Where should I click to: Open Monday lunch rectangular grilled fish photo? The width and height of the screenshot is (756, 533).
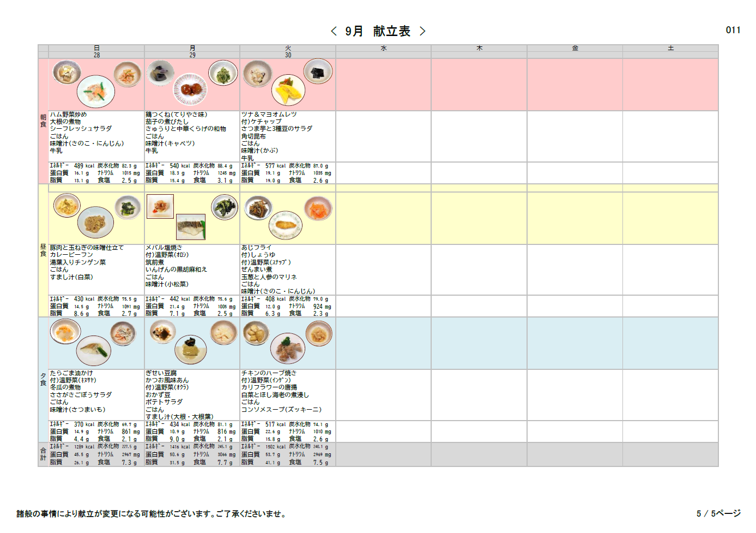[x=191, y=227]
